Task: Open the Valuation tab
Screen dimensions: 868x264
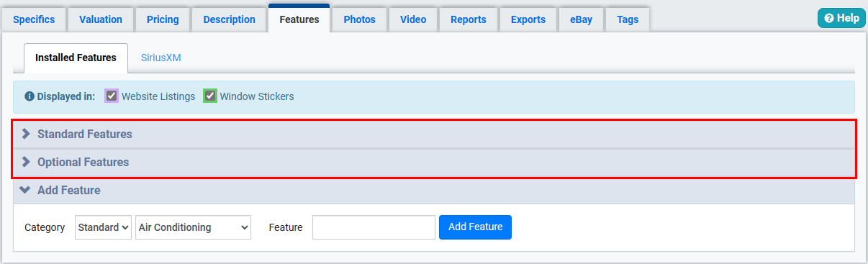Action: click(99, 19)
